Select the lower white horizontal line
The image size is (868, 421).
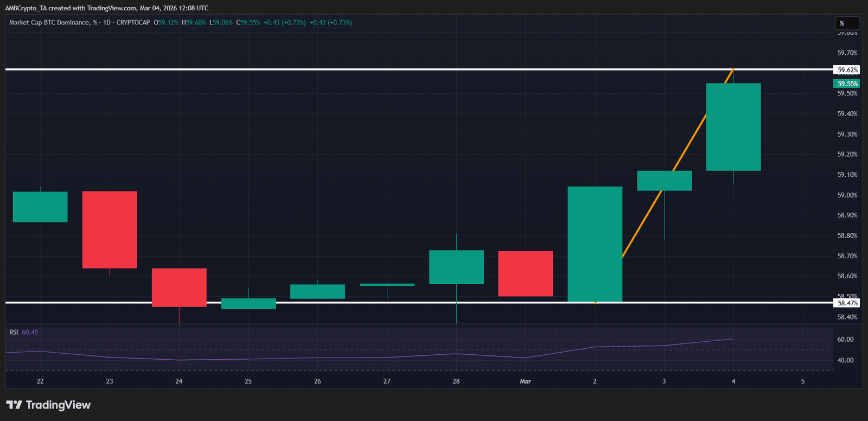(380, 302)
